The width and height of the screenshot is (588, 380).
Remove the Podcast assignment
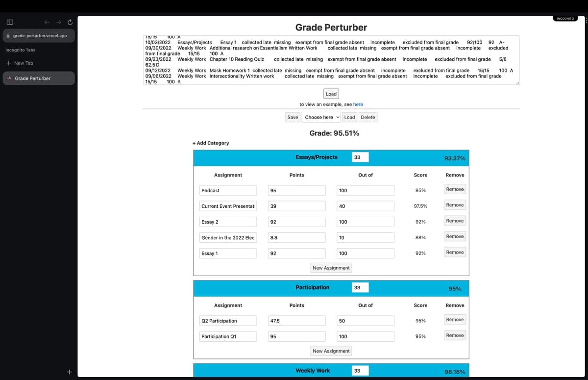(x=454, y=189)
